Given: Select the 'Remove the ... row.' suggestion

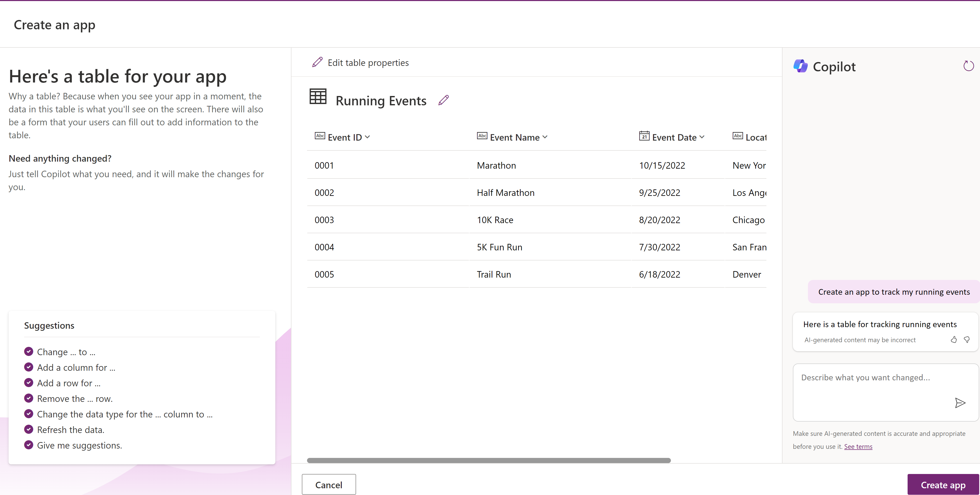Looking at the screenshot, I should pos(74,398).
